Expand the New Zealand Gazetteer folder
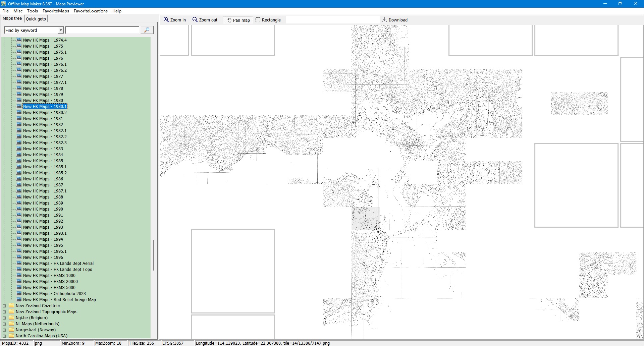The image size is (644, 346). coord(4,306)
